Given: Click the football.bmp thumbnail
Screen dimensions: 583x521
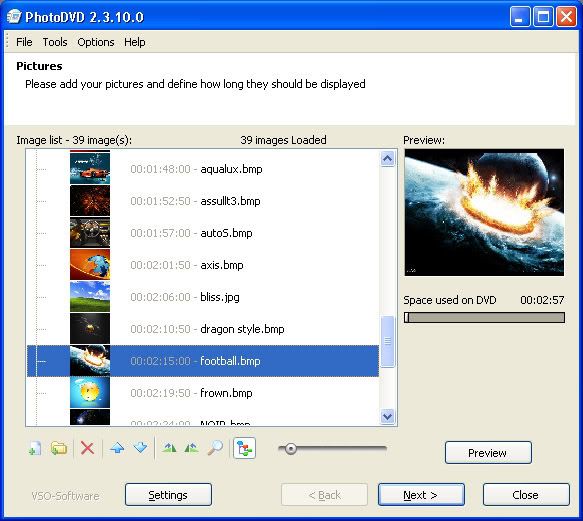Looking at the screenshot, I should [90, 361].
